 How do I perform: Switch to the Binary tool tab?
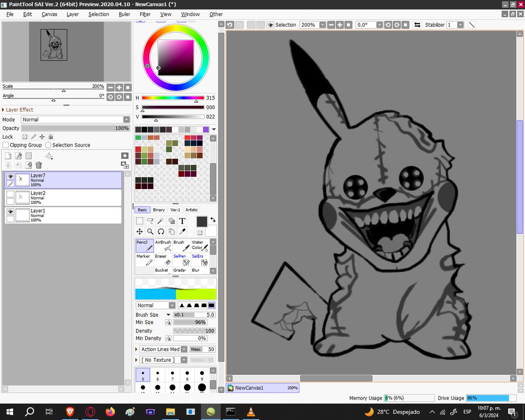tap(159, 210)
